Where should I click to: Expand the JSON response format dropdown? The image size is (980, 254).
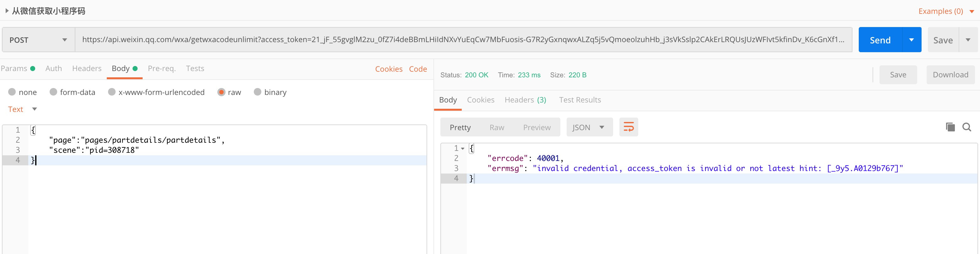(x=589, y=127)
